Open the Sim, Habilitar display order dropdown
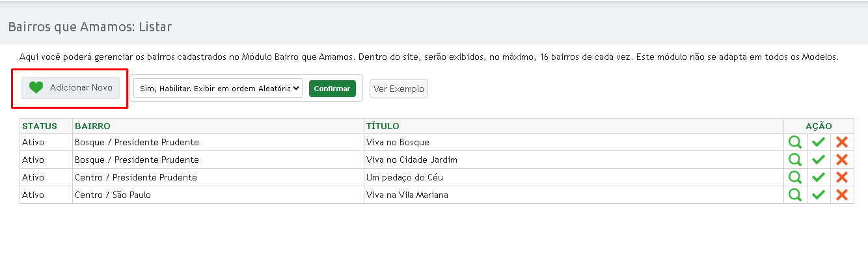The image size is (868, 256). click(x=218, y=89)
